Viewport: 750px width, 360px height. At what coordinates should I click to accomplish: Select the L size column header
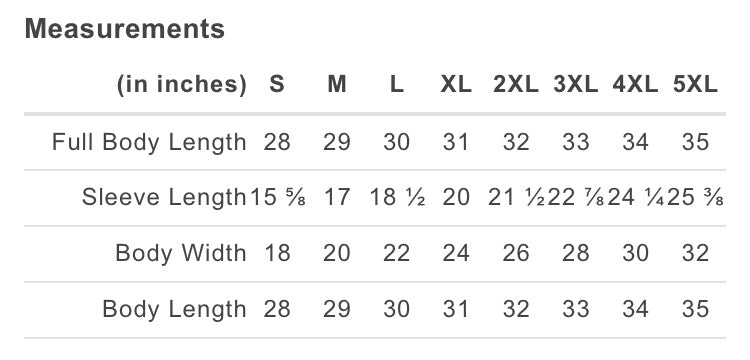pyautogui.click(x=397, y=85)
